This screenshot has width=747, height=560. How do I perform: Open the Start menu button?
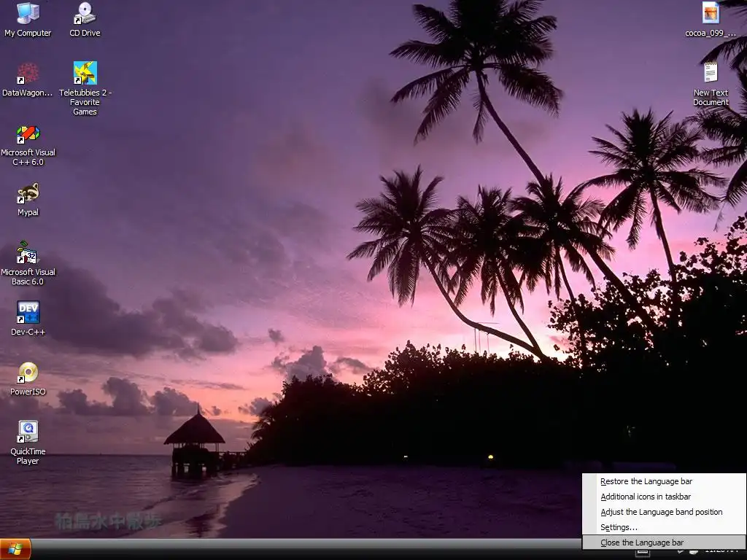(x=15, y=550)
